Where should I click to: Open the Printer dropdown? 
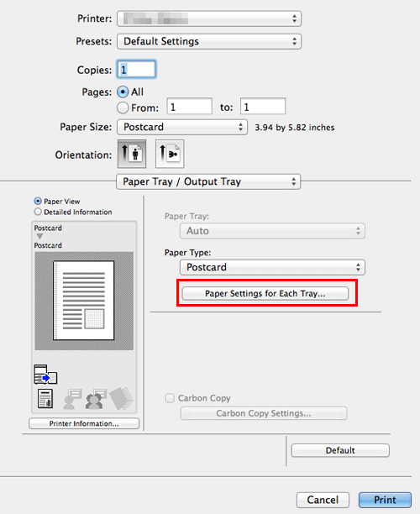click(209, 18)
